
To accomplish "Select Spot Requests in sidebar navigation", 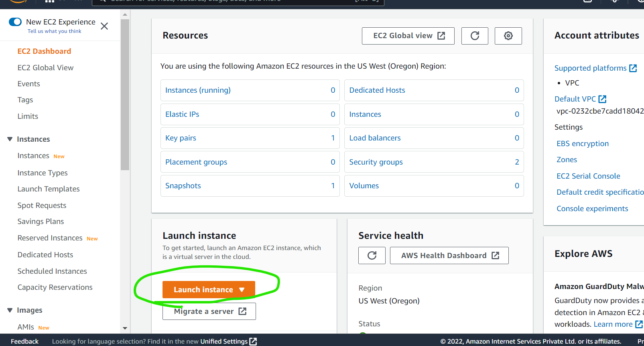I will pyautogui.click(x=42, y=206).
